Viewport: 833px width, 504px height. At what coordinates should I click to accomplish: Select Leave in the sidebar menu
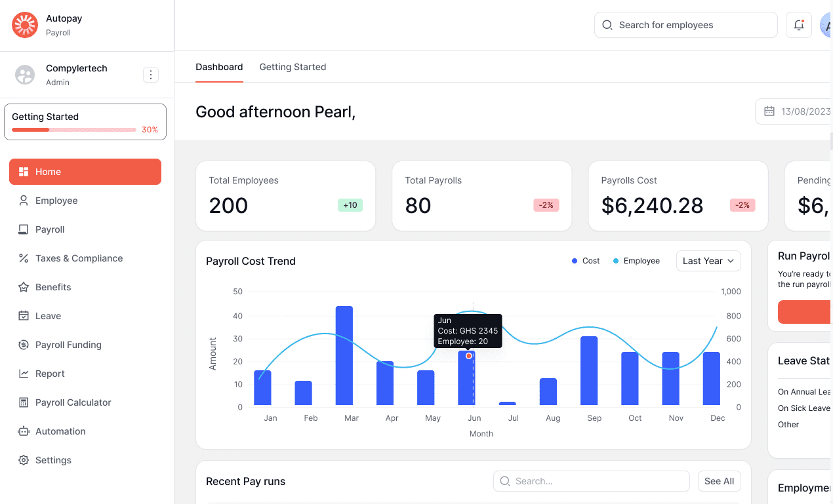(48, 316)
